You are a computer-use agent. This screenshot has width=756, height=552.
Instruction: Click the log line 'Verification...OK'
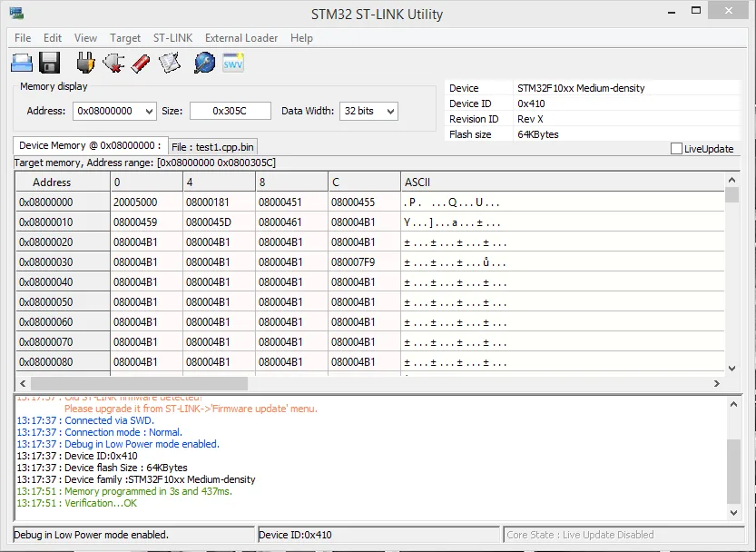[x=101, y=503]
